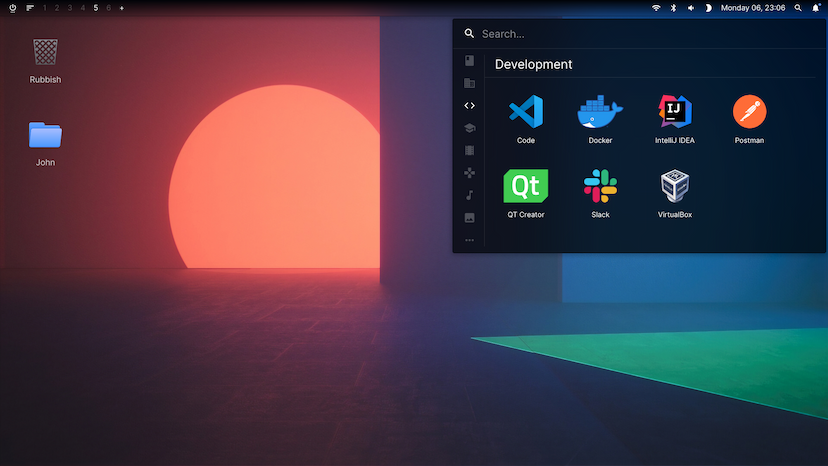Screen dimensions: 828x466
Task: Open the Slack application
Action: click(x=600, y=186)
